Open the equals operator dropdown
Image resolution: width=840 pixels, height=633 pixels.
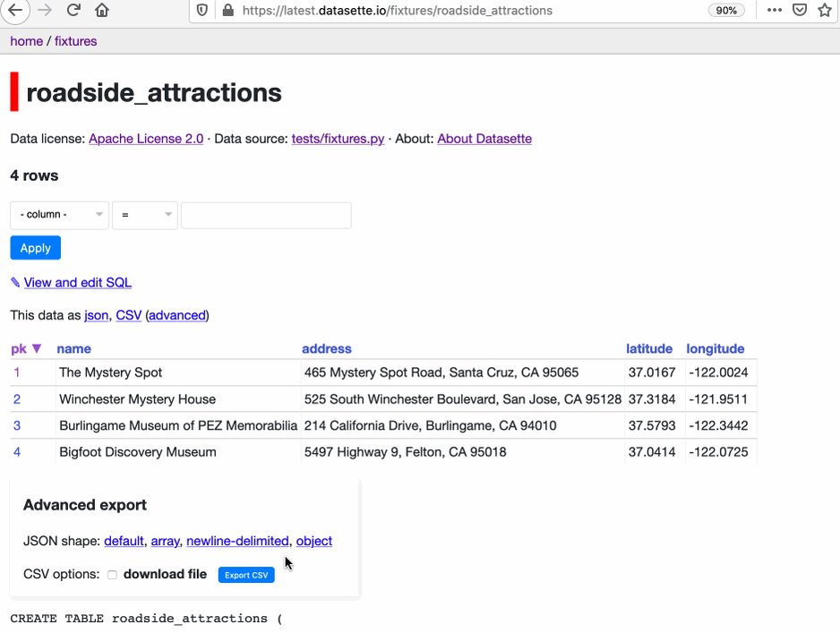pos(145,215)
